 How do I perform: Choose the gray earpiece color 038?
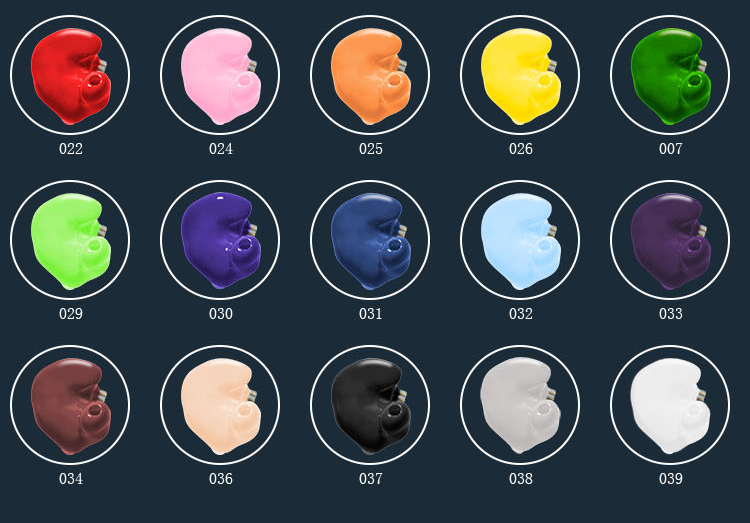tap(520, 405)
